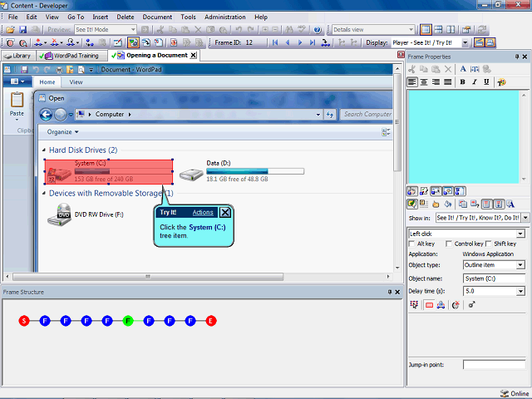This screenshot has height=399, width=532.
Task: Click the Object name input field
Action: [x=494, y=278]
